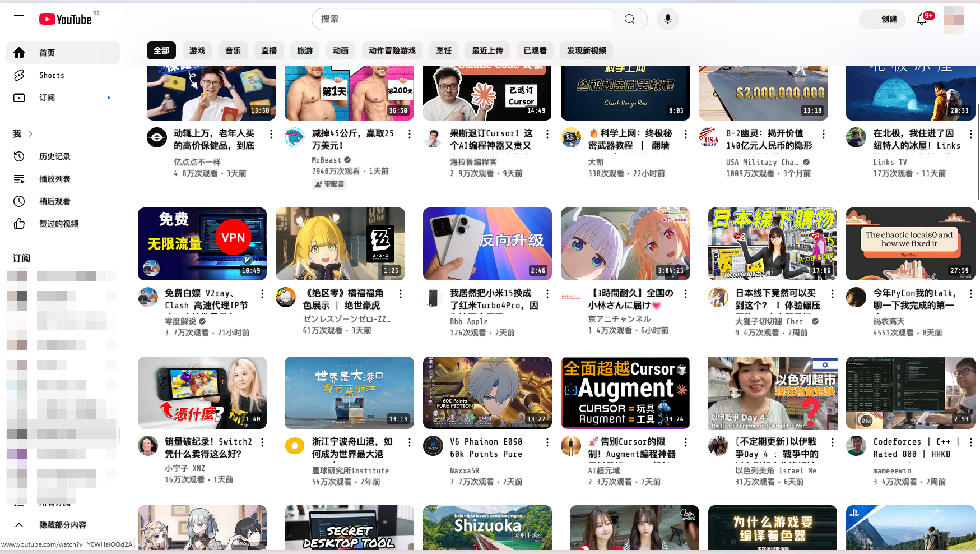
Task: Play the 全面超越Cursor Augment thumbnail
Action: pyautogui.click(x=625, y=393)
